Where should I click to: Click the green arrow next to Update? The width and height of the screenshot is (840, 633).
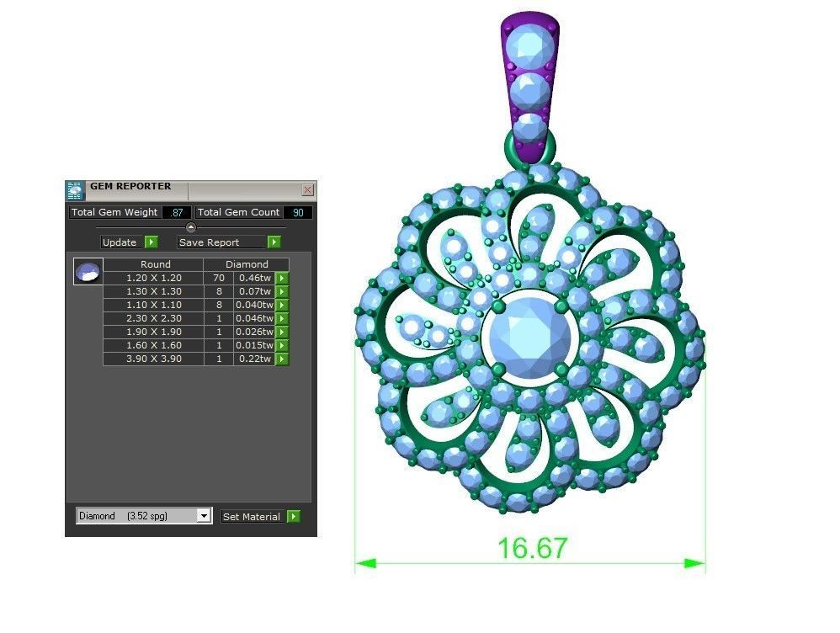(x=151, y=242)
